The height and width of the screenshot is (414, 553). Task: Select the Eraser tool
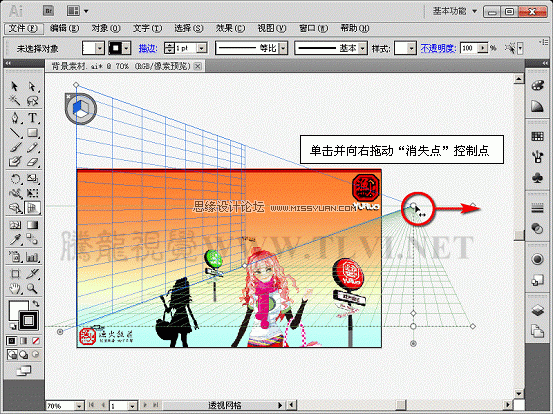[32, 162]
